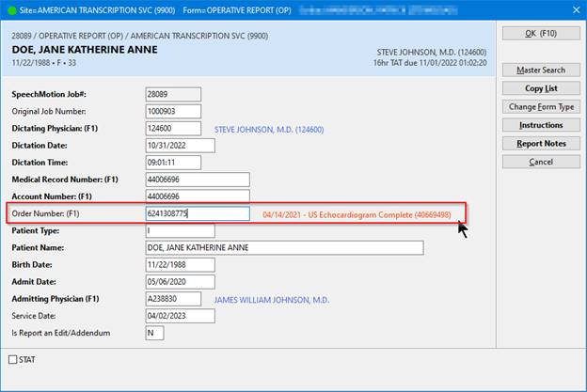Enable the STAT checkbox

(13, 359)
